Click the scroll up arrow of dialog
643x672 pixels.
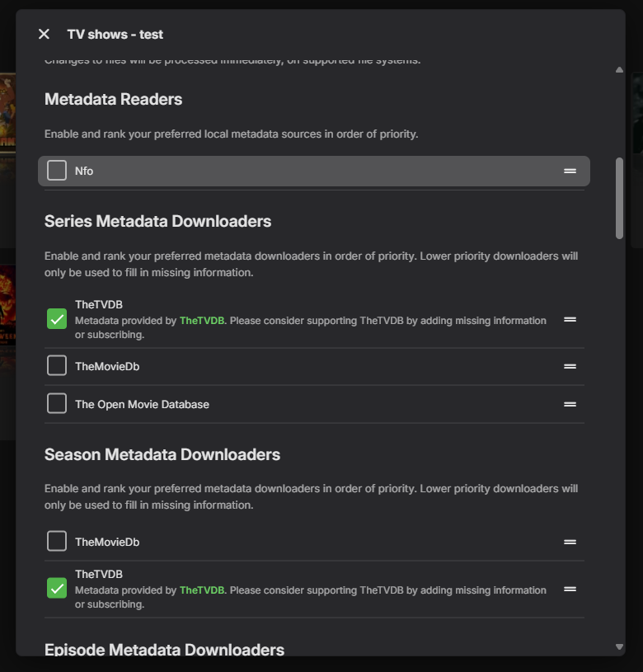(x=619, y=70)
